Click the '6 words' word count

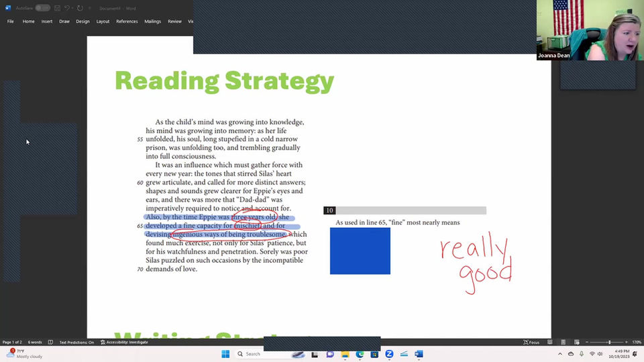pyautogui.click(x=35, y=342)
